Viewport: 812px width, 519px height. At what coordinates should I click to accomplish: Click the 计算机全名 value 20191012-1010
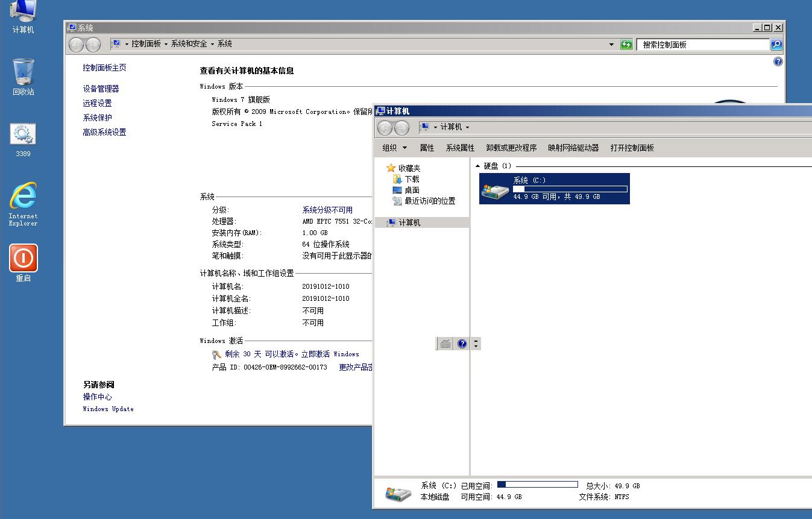point(326,299)
